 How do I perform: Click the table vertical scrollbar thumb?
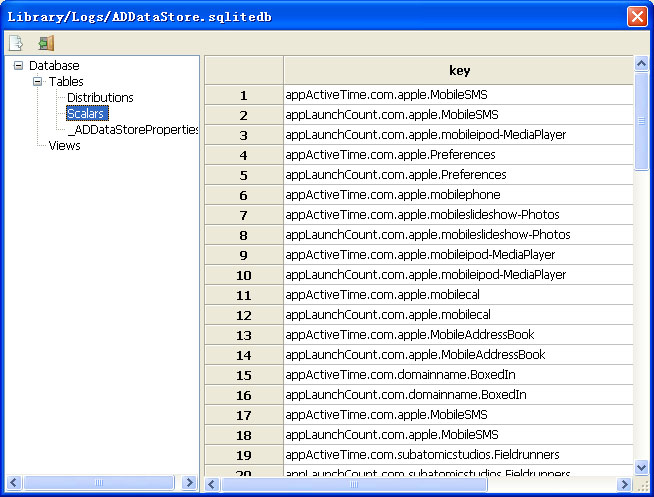point(641,121)
